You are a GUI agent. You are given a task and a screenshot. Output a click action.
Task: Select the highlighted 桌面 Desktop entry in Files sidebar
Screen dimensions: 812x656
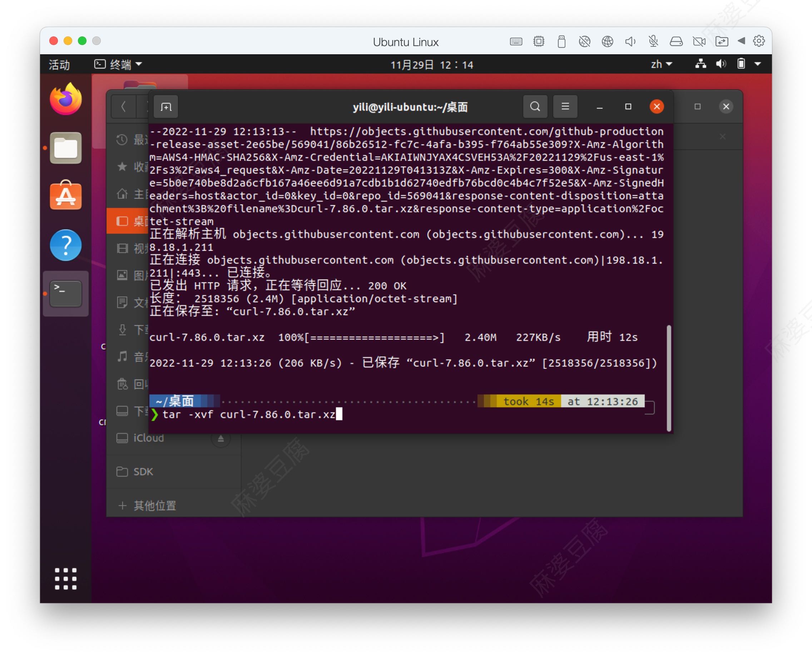tap(127, 221)
